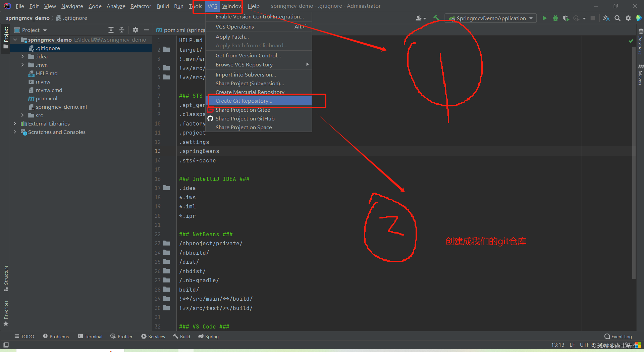Open the Maven side tool window
644x352 pixels.
[x=640, y=74]
